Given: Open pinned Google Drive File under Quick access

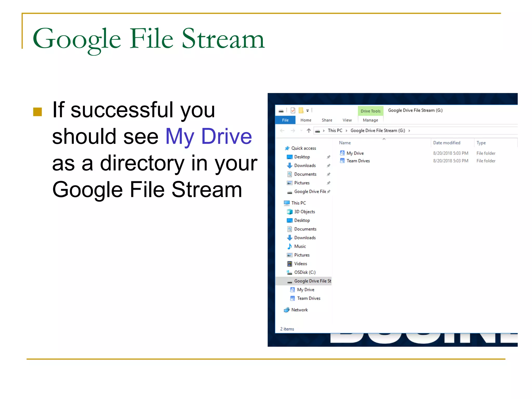Looking at the screenshot, I should pos(310,191).
